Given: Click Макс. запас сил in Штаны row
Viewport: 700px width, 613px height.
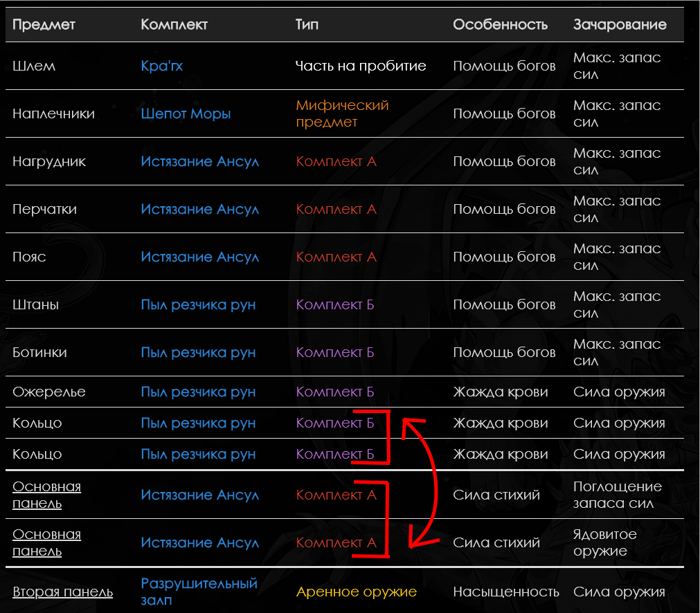Looking at the screenshot, I should point(617,304).
